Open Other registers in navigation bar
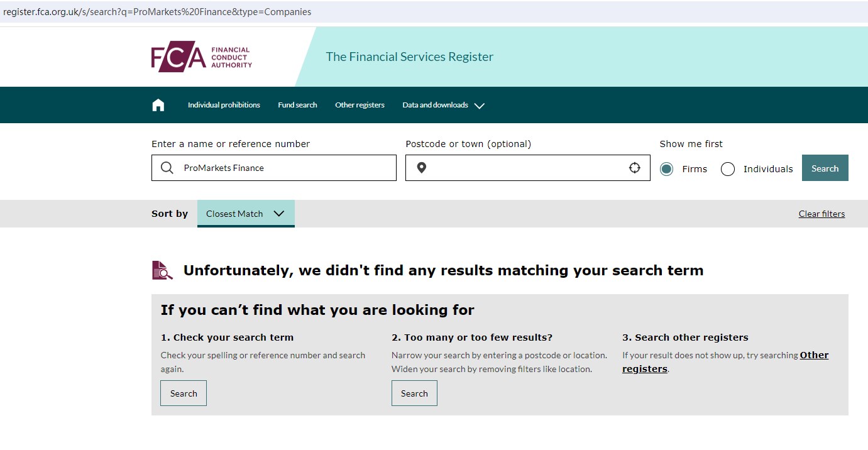 click(x=360, y=105)
